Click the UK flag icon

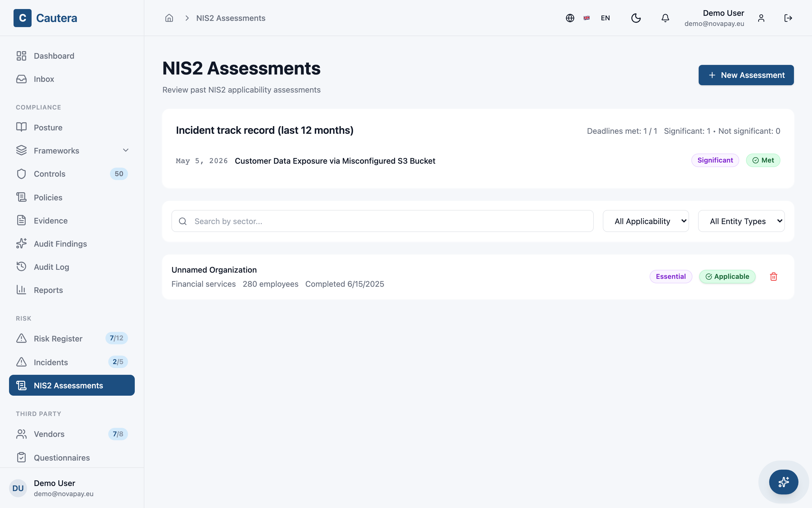point(586,18)
